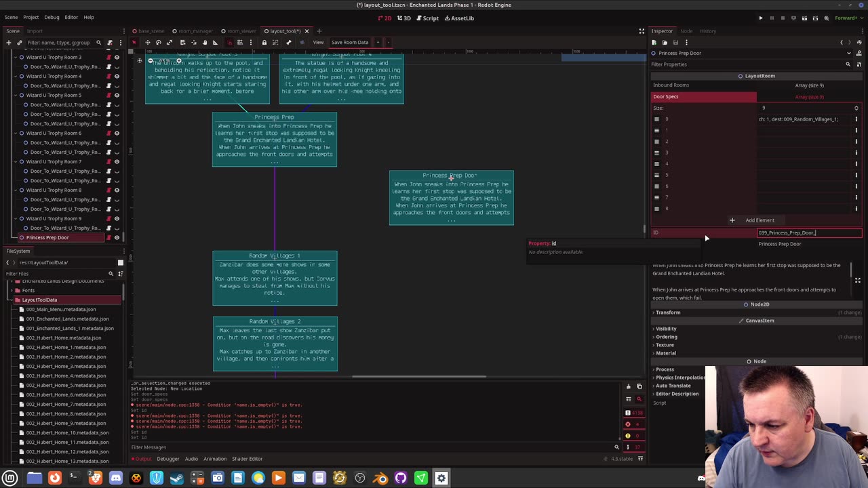
Task: Select the Select Mode arrow tool
Action: tap(134, 42)
